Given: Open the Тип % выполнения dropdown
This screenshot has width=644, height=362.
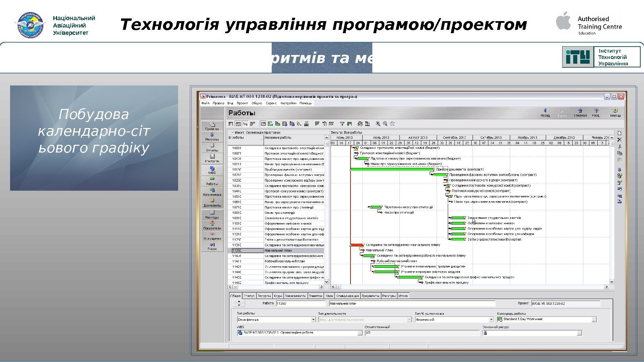Looking at the screenshot, I should click(x=491, y=320).
